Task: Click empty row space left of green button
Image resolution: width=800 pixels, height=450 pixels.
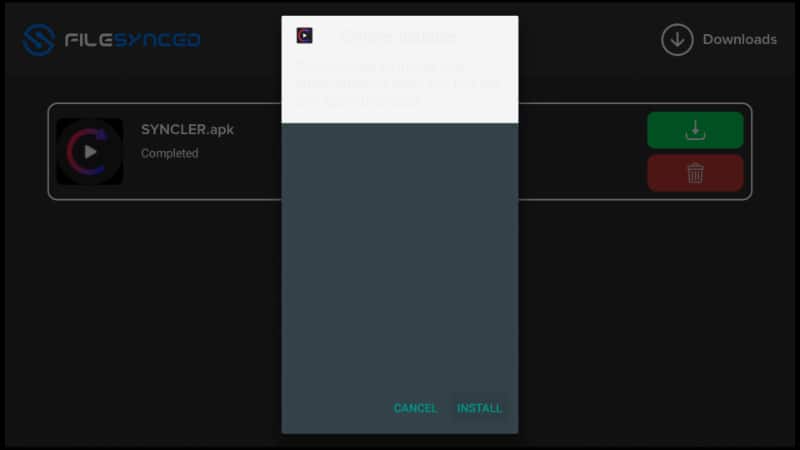Action: pyautogui.click(x=582, y=152)
